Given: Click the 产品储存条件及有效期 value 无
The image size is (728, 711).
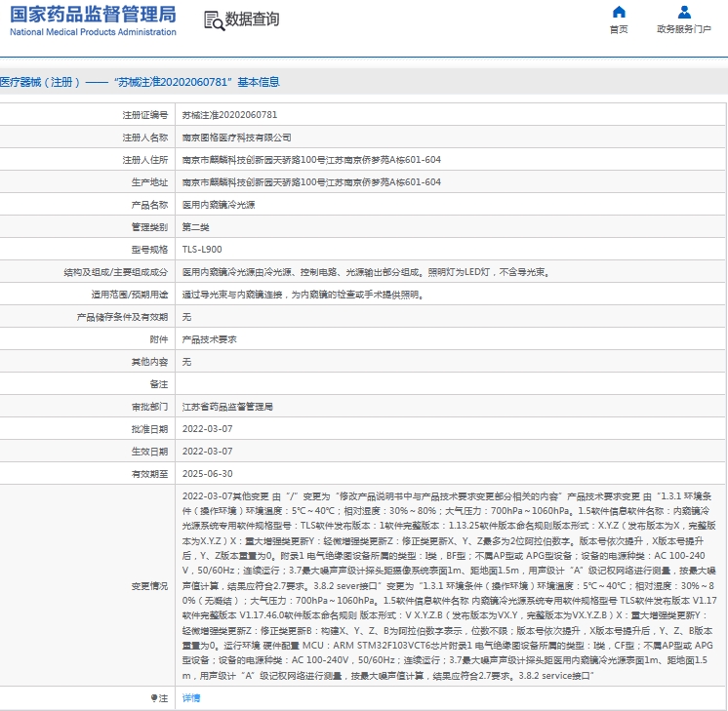Looking at the screenshot, I should [186, 317].
